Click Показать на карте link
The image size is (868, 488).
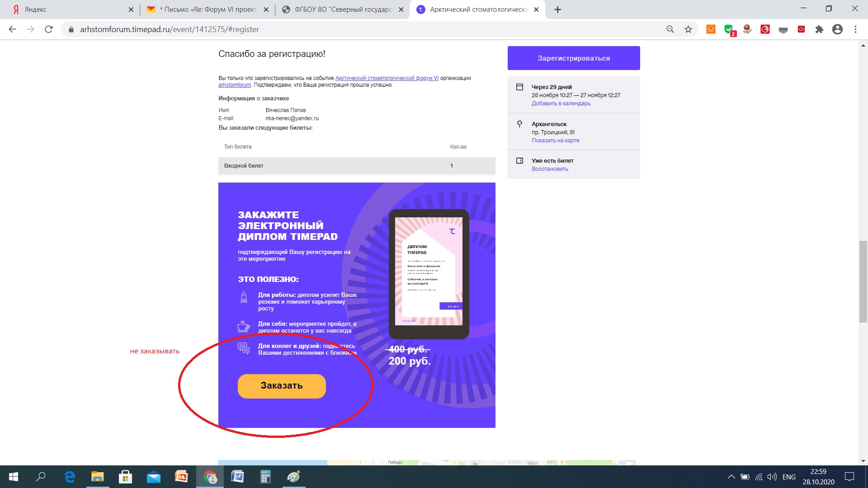click(555, 141)
